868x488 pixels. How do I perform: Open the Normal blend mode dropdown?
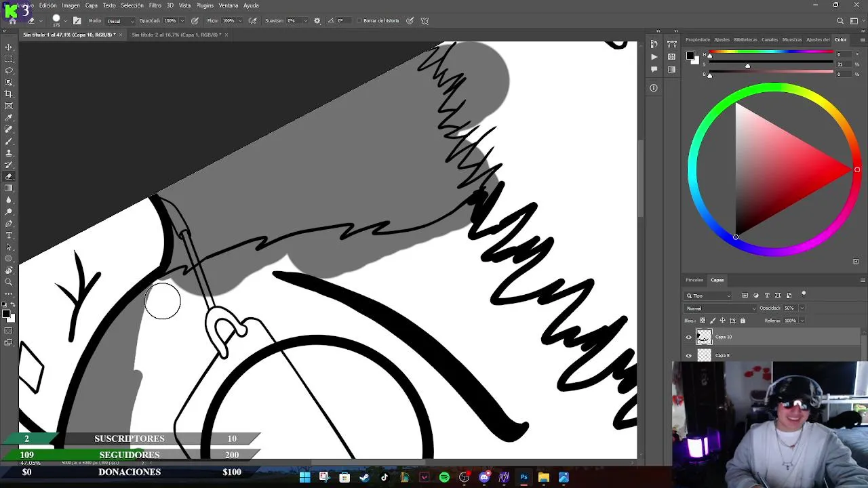click(720, 308)
